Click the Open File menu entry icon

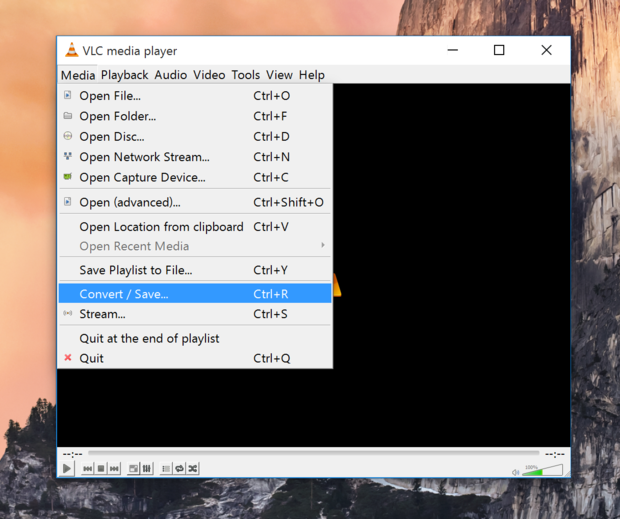click(x=68, y=95)
